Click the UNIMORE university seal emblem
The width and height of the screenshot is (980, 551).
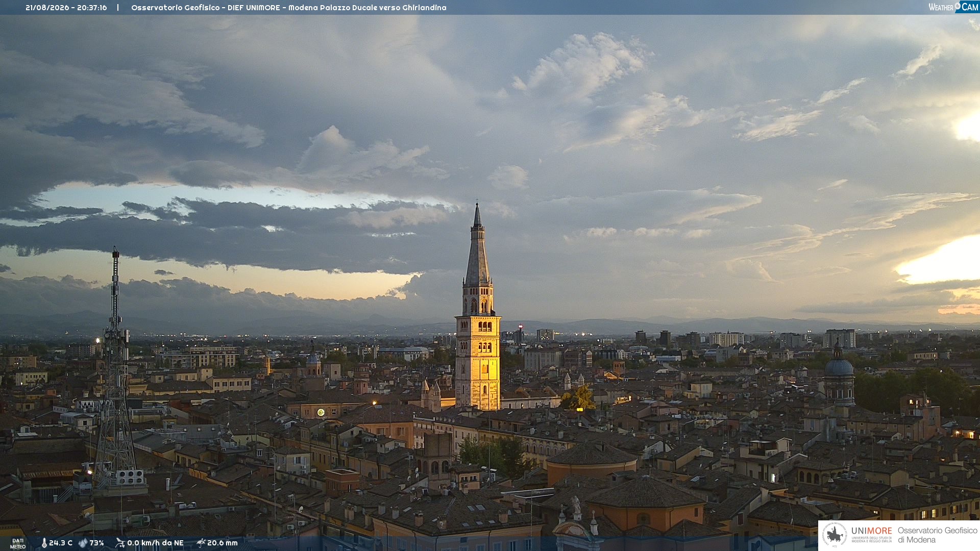(835, 535)
